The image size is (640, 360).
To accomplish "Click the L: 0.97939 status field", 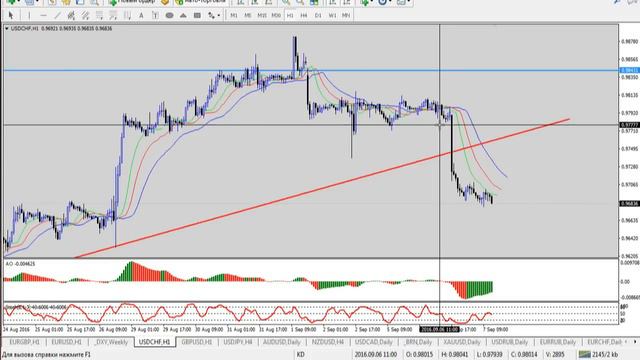I will coord(489,354).
